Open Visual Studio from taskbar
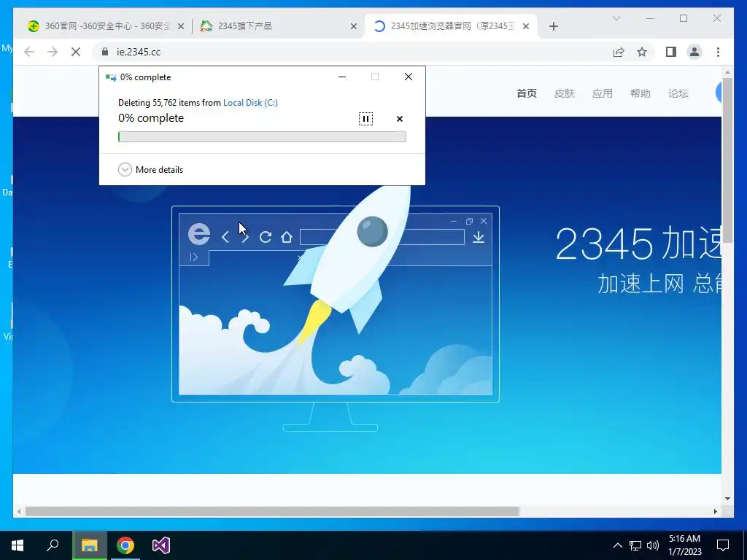Screen dimensions: 747x560 [161, 545]
